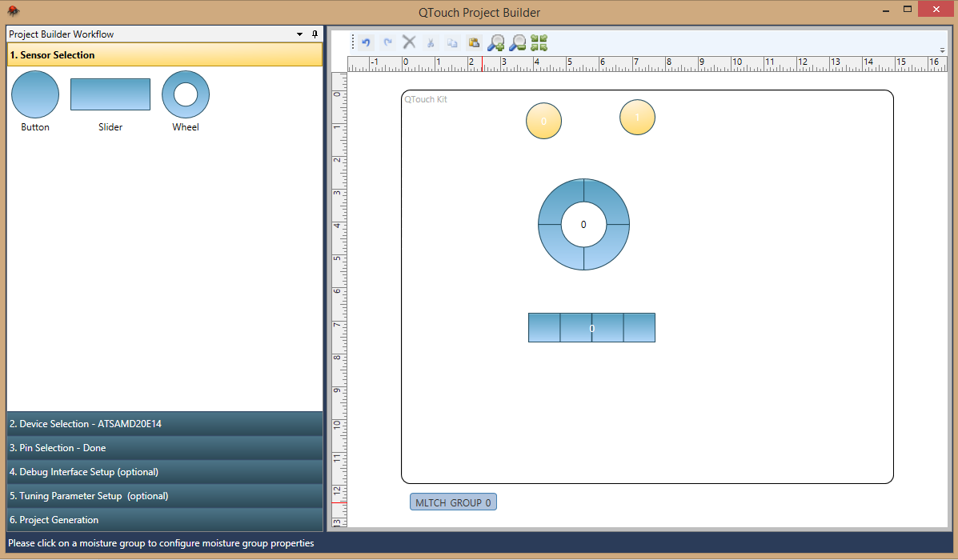958x560 pixels.
Task: Click the Delete X icon in toolbar
Action: (409, 42)
